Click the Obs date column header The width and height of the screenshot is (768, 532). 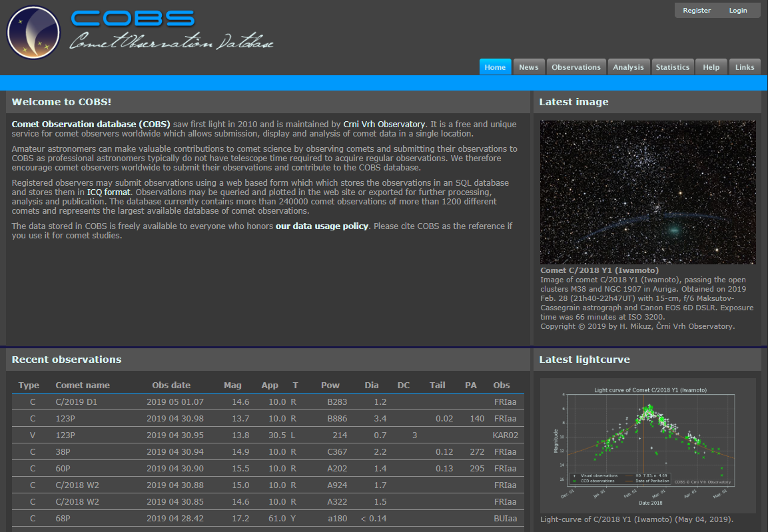click(171, 386)
